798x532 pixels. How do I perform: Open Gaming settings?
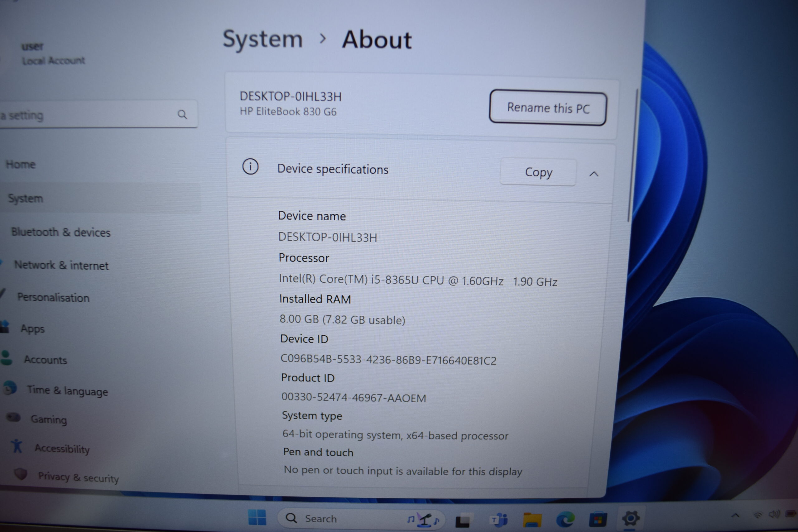49,420
